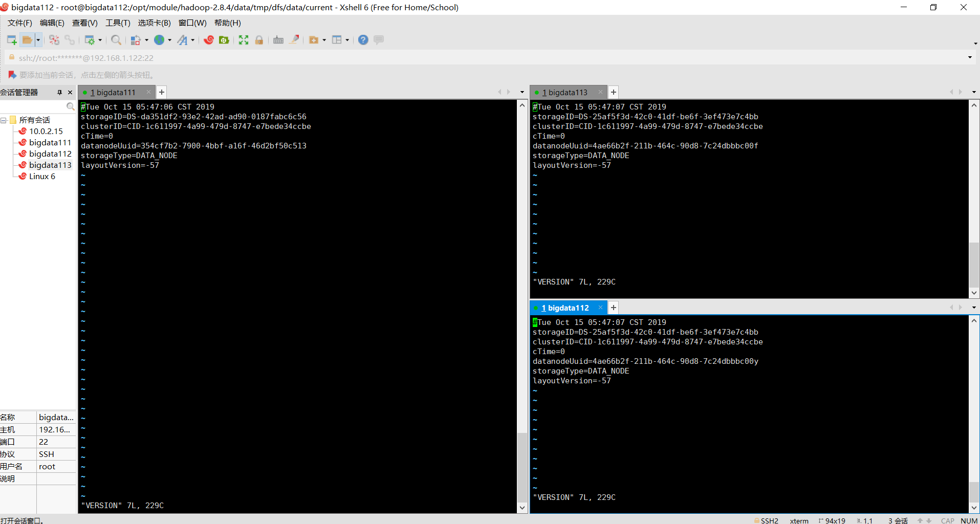The width and height of the screenshot is (980, 524).
Task: Open the 编辑(E) menu
Action: (52, 23)
